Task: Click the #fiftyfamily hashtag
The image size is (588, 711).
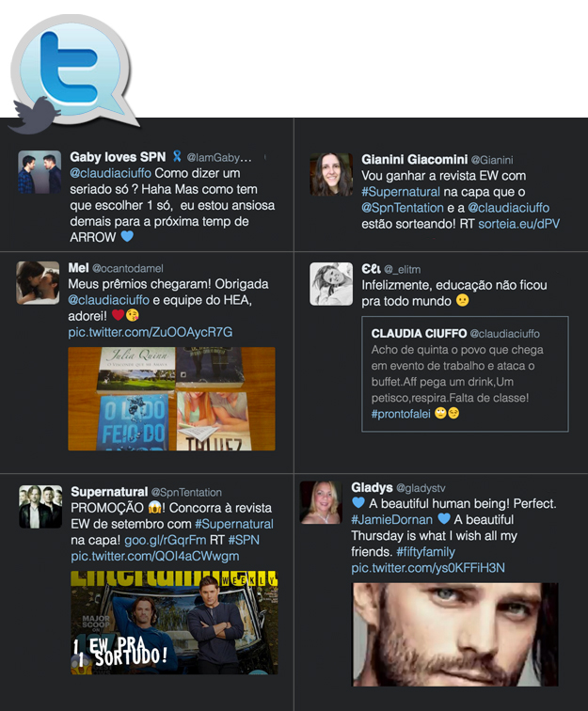Action: 425,552
